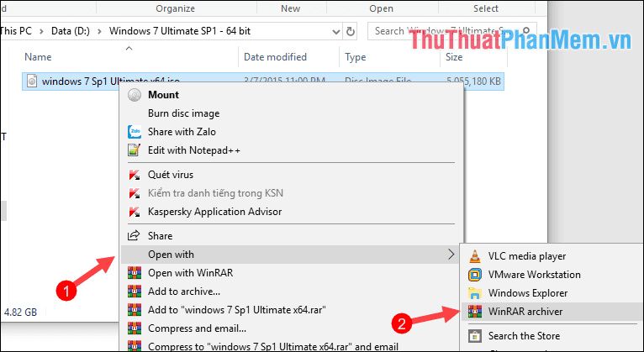This screenshot has width=644, height=352.
Task: Select Add to archive... option
Action: tap(184, 291)
